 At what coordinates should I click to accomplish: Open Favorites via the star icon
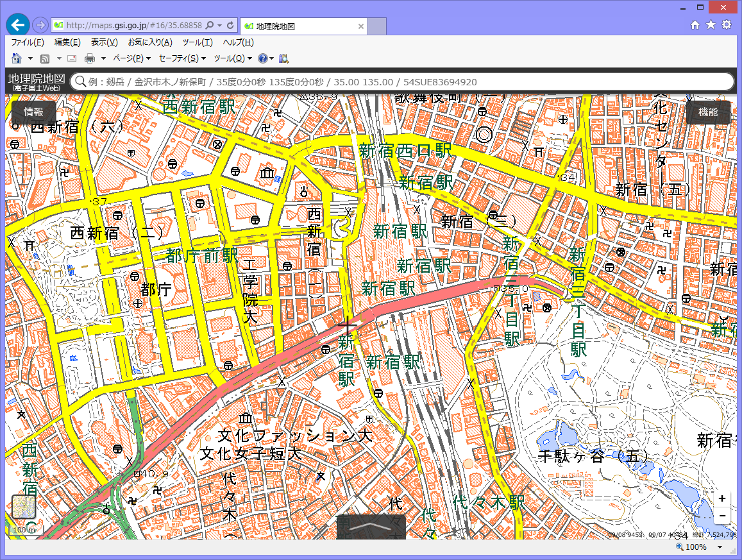[x=711, y=25]
